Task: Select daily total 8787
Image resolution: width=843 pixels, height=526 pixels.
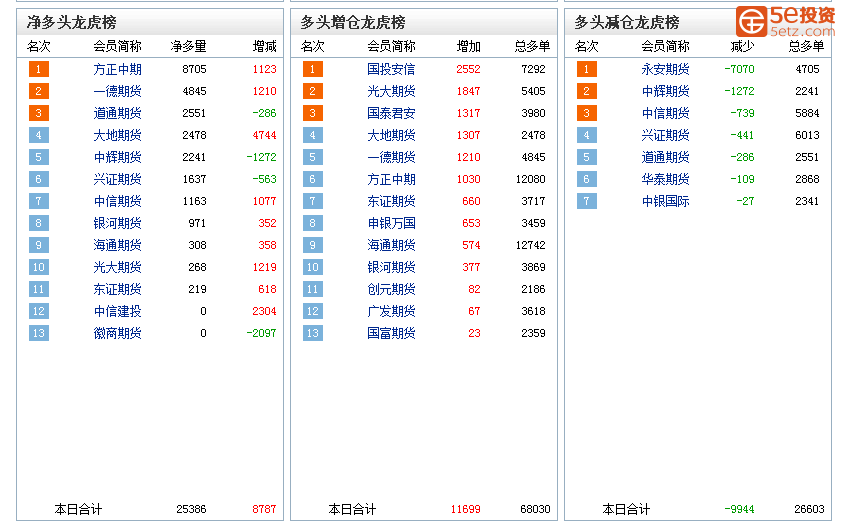Action: pos(265,509)
